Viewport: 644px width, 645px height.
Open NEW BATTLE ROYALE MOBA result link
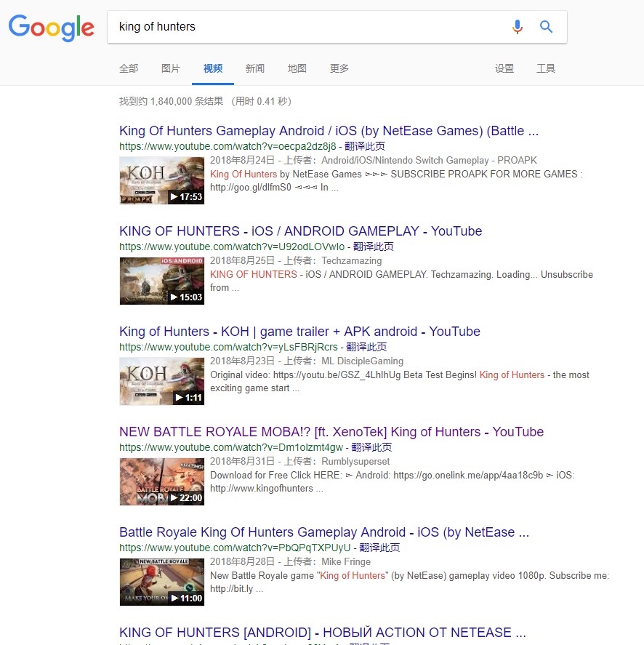(331, 432)
